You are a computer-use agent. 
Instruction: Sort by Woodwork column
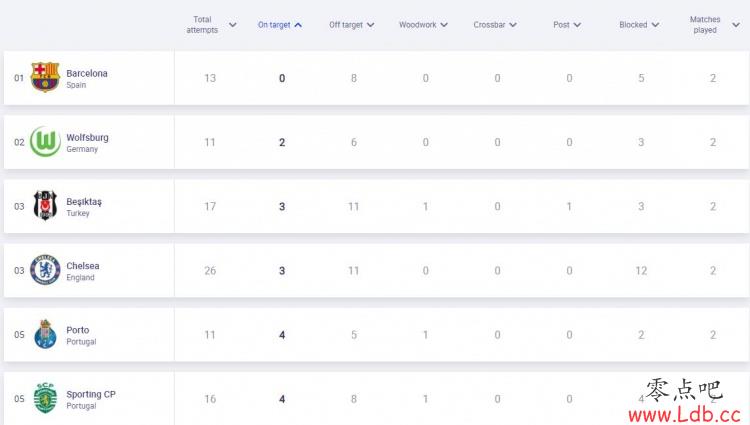click(423, 25)
